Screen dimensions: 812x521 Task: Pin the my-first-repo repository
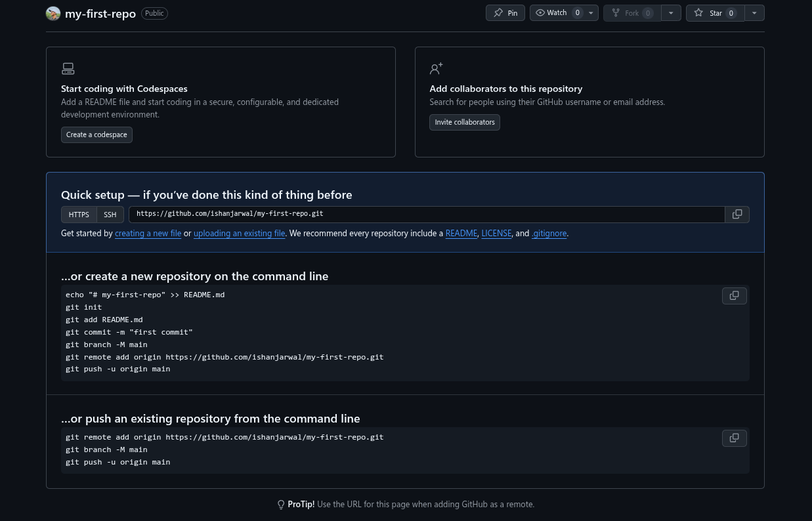pos(505,13)
